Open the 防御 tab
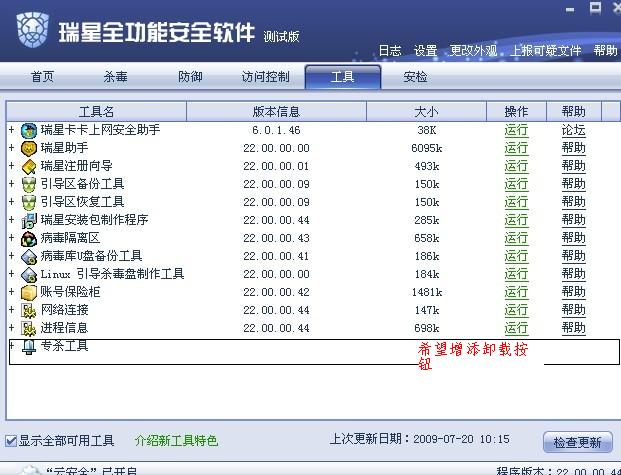This screenshot has width=621, height=475. tap(190, 76)
